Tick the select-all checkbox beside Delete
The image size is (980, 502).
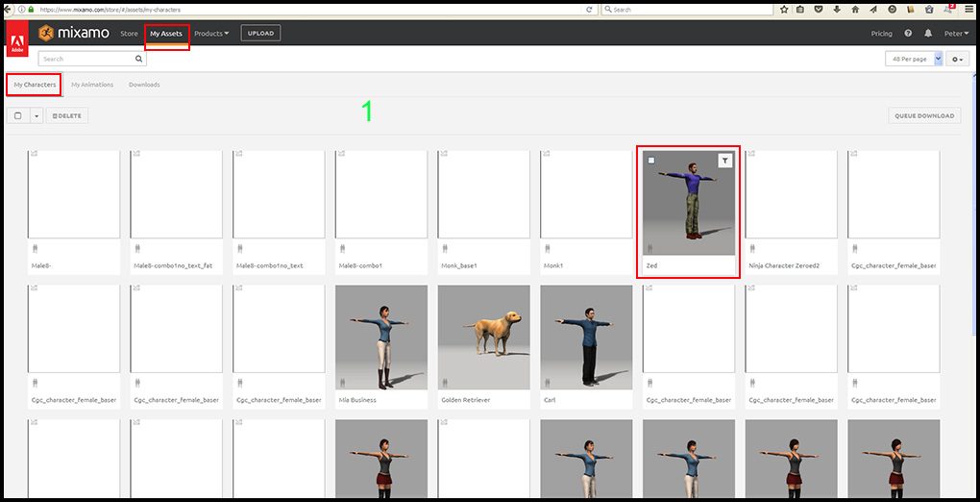click(x=17, y=115)
